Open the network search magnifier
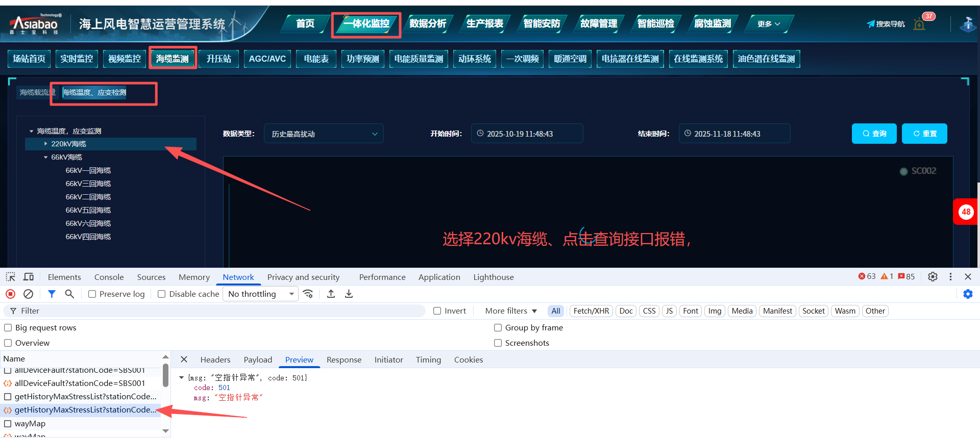This screenshot has height=438, width=980. (x=69, y=294)
